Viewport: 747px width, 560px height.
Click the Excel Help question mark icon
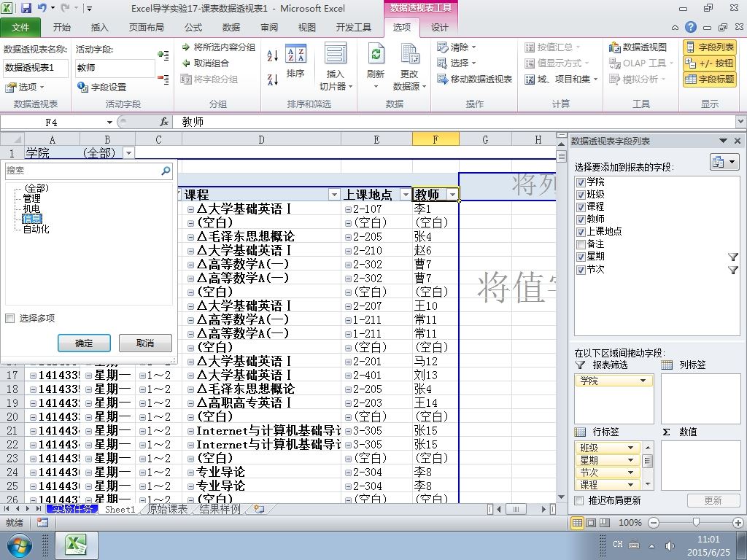pyautogui.click(x=690, y=28)
